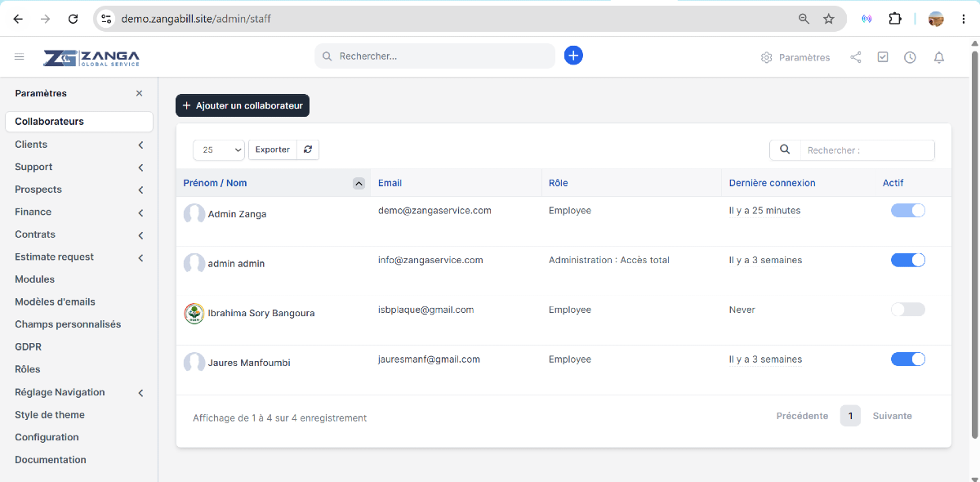Viewport: 980px width, 482px height.
Task: Click admin admin's avatar
Action: click(194, 264)
